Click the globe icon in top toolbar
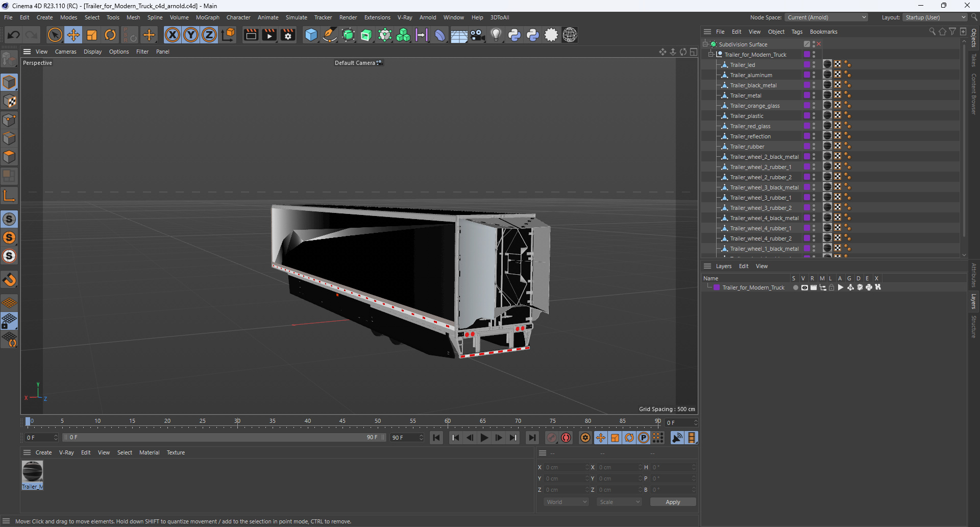This screenshot has height=527, width=980. click(x=570, y=35)
